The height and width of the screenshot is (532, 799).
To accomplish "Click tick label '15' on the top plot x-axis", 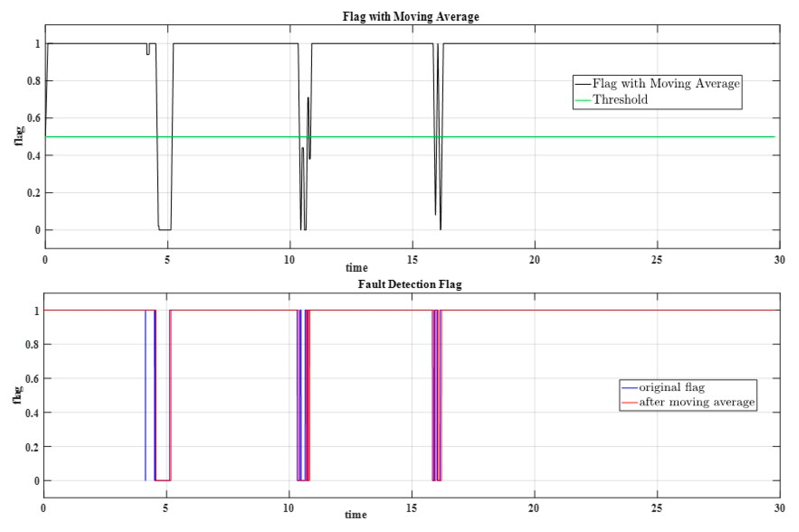I will coord(412,260).
